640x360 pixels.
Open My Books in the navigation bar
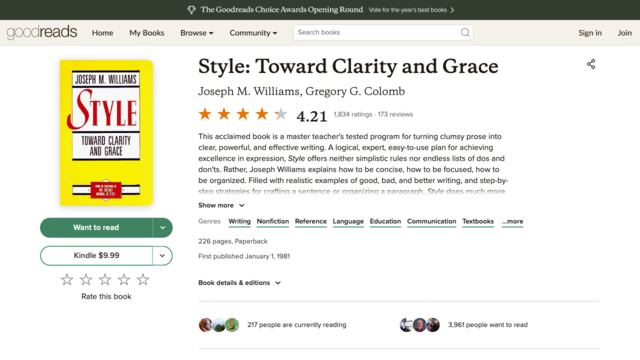pyautogui.click(x=147, y=33)
